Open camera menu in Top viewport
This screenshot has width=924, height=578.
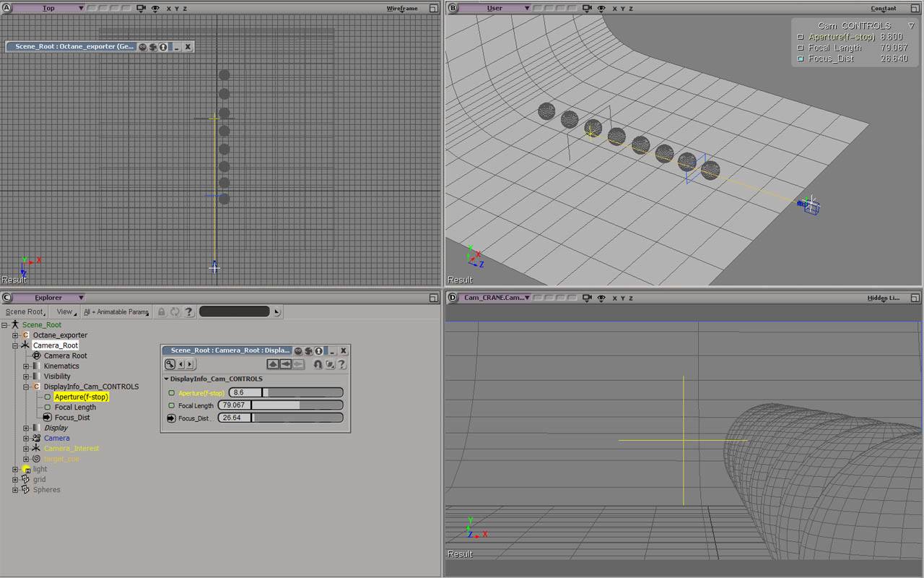(x=141, y=9)
